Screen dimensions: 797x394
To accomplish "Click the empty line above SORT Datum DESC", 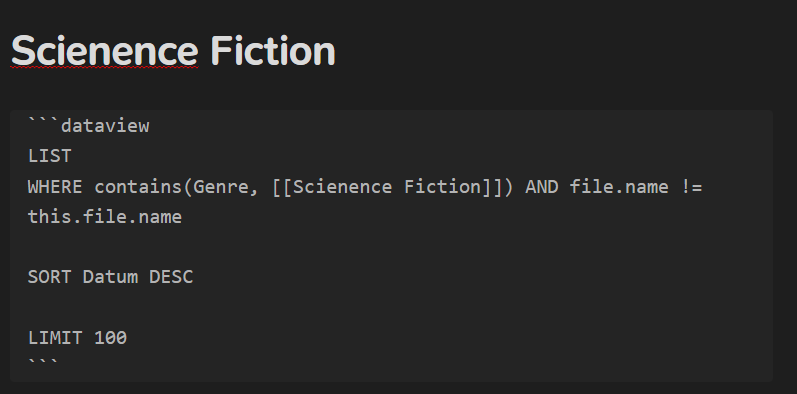I will [391, 247].
